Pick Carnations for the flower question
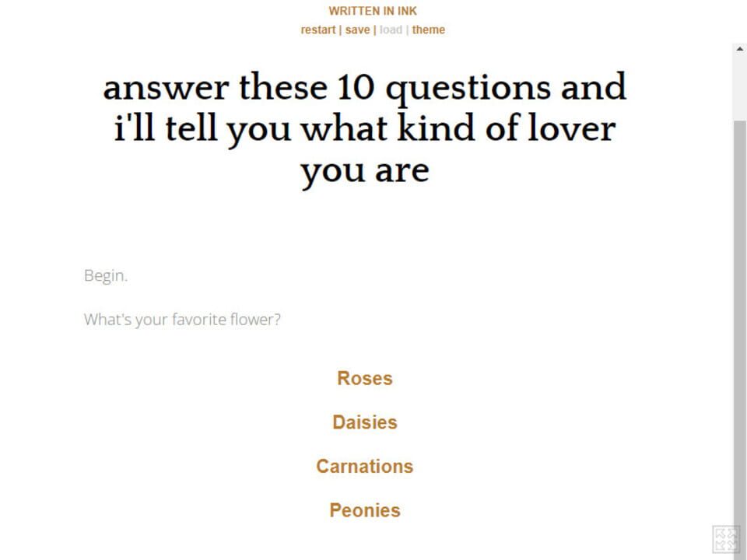 [364, 467]
